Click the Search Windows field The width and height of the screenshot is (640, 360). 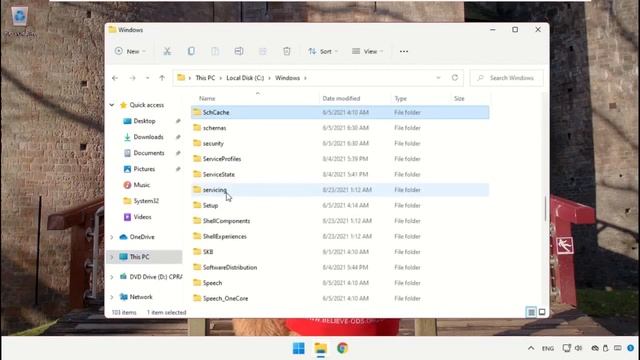tap(507, 78)
